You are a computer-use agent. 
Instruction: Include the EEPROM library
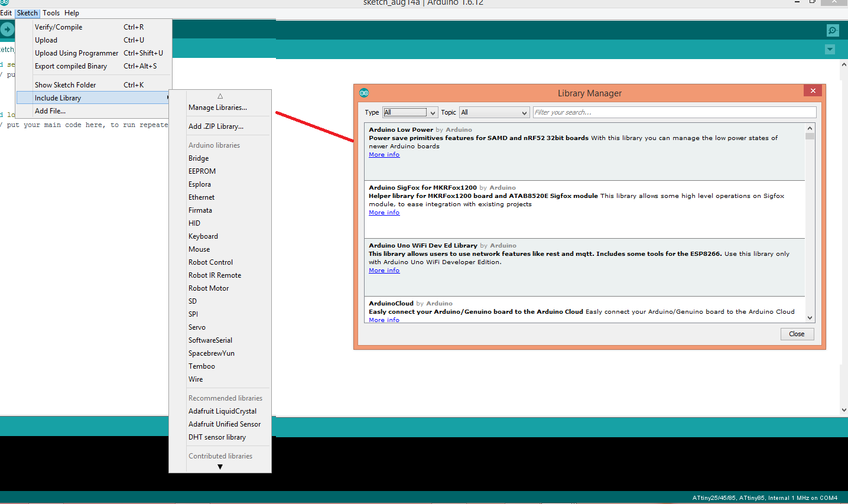click(220, 171)
